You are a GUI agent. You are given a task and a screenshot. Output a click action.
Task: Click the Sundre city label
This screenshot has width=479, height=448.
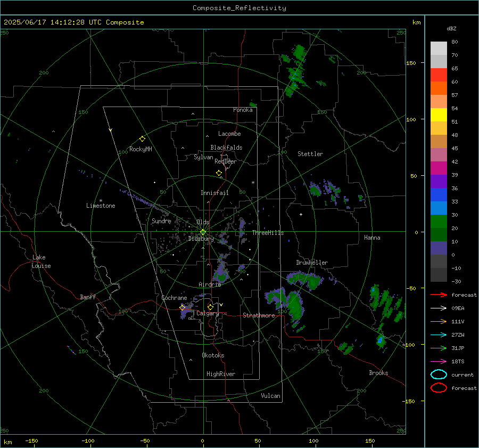161,221
